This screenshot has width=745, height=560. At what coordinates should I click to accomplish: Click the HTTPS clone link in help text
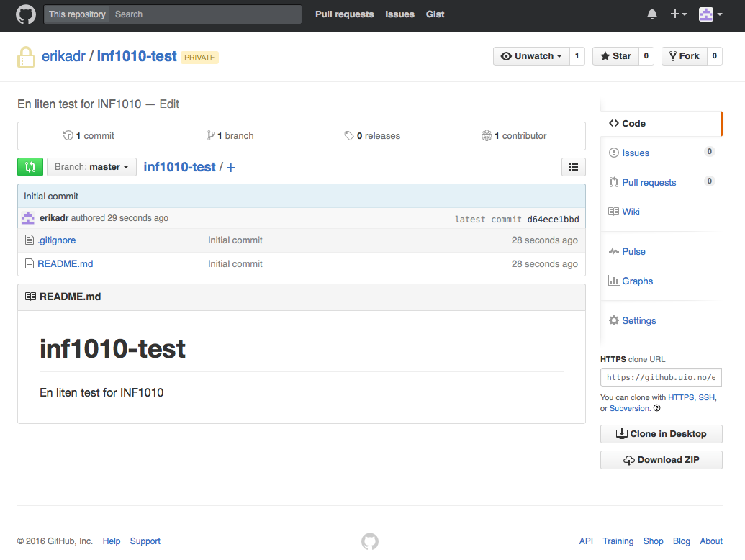681,397
